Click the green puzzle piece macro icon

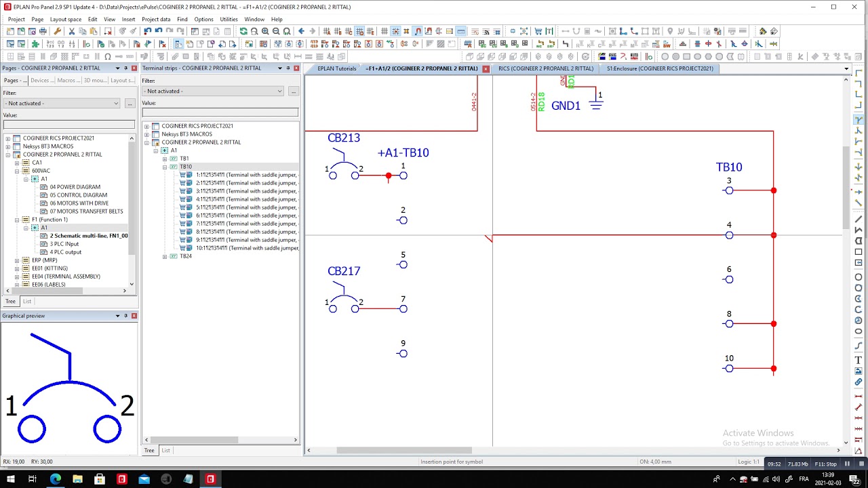(35, 43)
